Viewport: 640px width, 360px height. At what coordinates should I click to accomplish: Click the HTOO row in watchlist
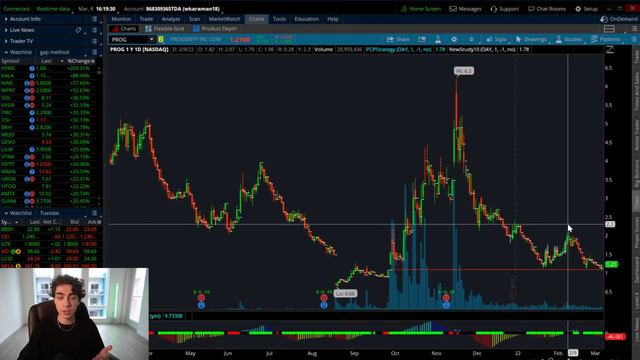[x=48, y=186]
